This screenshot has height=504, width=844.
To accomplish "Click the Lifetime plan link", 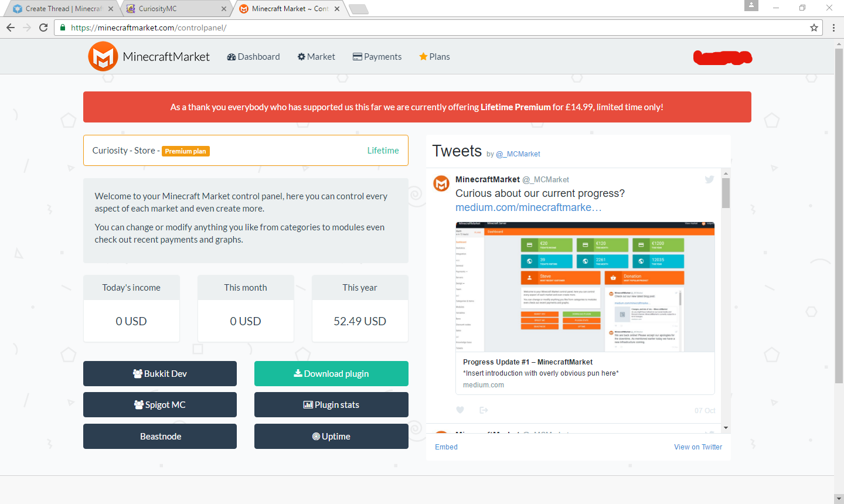I will (383, 151).
